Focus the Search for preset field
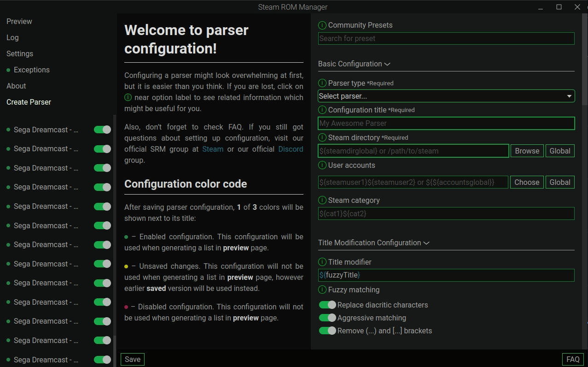Image resolution: width=588 pixels, height=367 pixels. click(446, 38)
